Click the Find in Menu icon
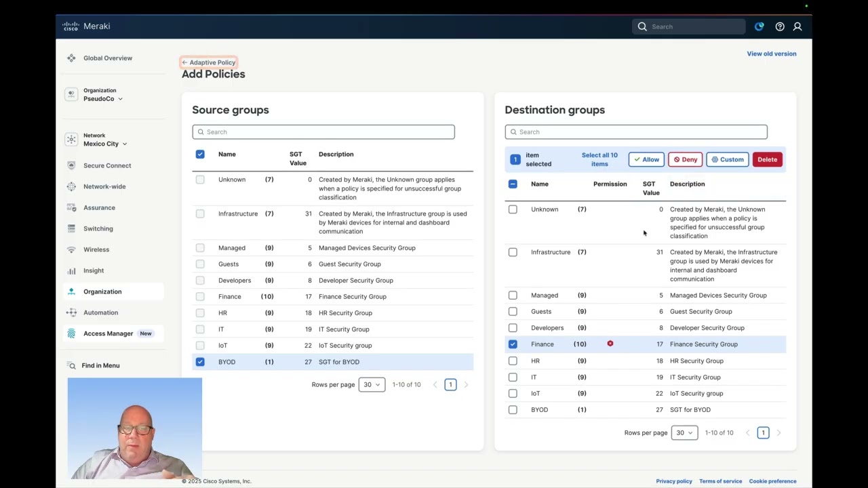The height and width of the screenshot is (488, 868). click(71, 365)
